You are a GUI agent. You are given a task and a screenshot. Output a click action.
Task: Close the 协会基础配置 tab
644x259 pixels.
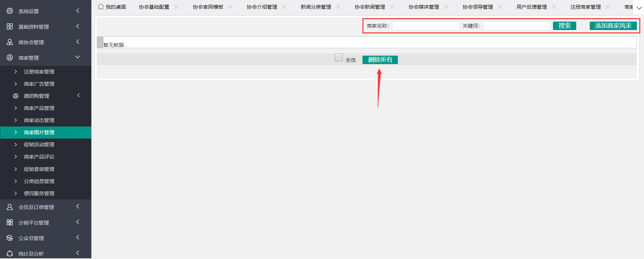click(176, 7)
